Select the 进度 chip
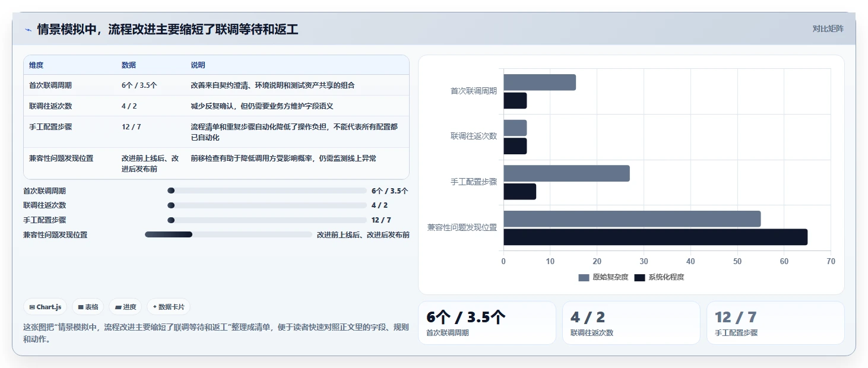The image size is (868, 368). tap(125, 307)
